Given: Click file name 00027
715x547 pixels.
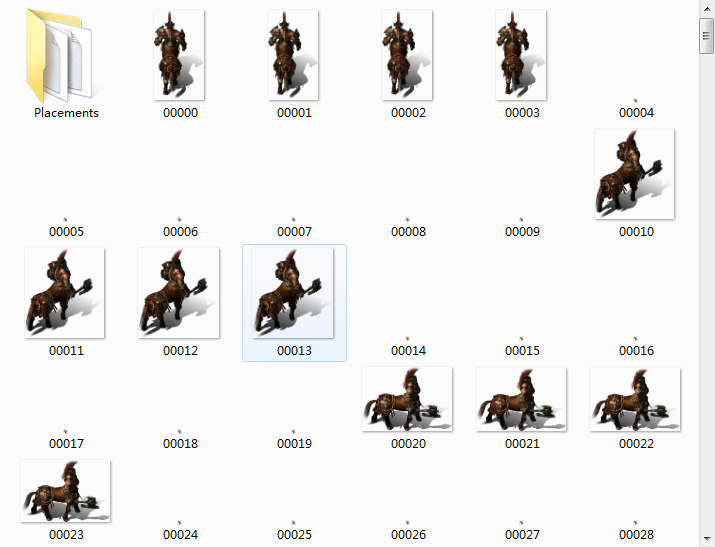Looking at the screenshot, I should pos(523,534).
